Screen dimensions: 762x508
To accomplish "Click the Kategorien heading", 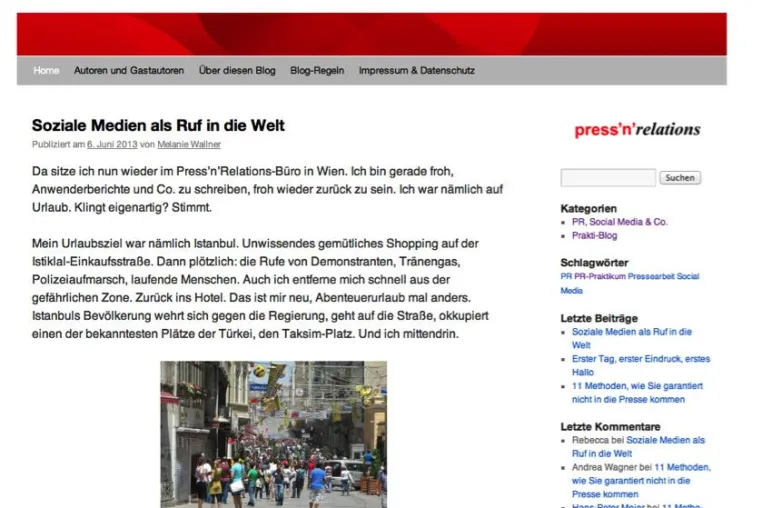I will tap(589, 209).
